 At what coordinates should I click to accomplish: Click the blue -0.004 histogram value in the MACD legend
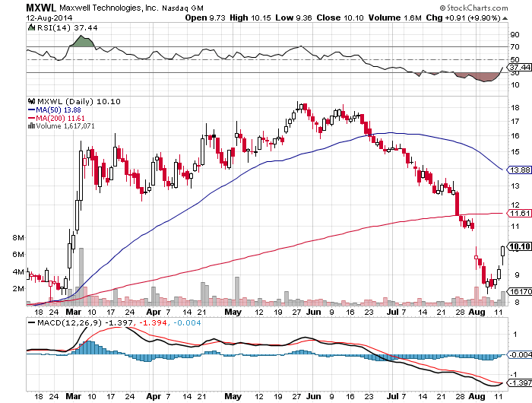pos(187,322)
